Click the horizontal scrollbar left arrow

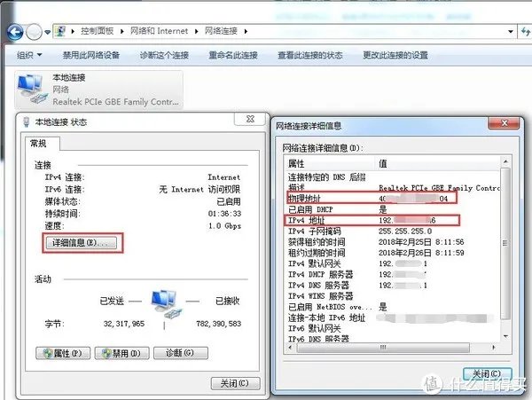tap(290, 348)
